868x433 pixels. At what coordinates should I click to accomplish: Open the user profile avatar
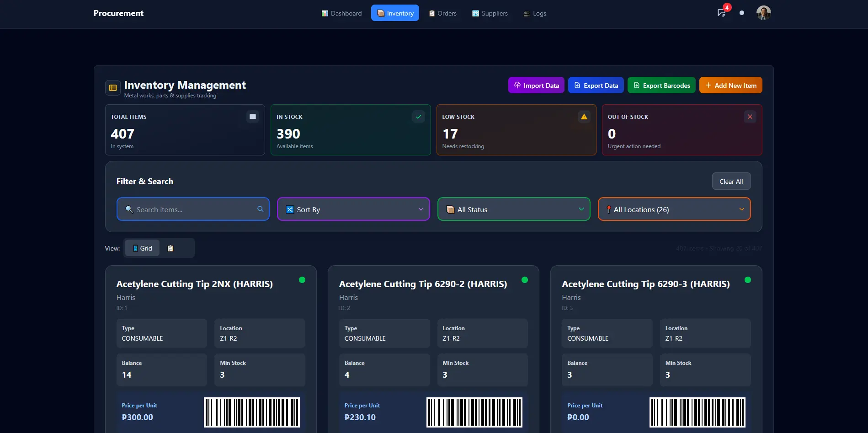tap(763, 13)
